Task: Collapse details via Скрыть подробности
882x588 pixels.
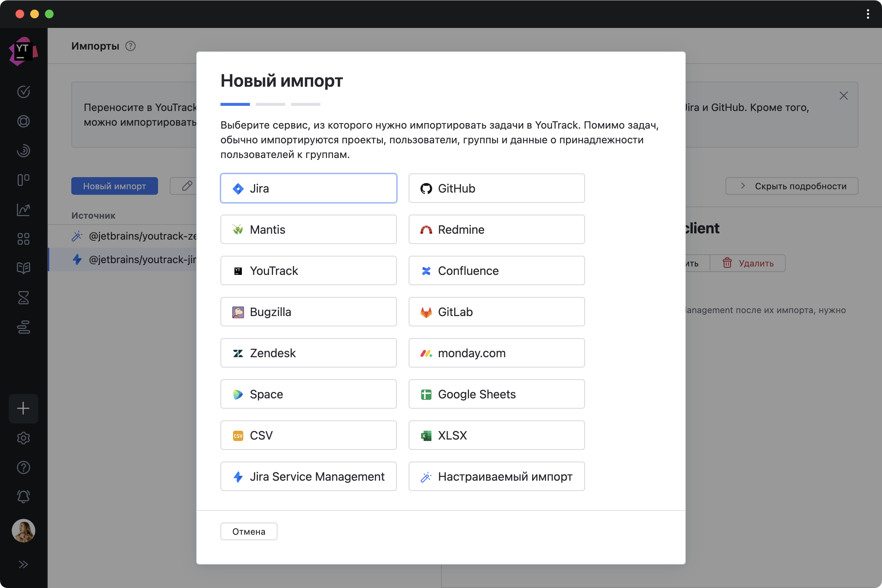Action: pos(792,186)
